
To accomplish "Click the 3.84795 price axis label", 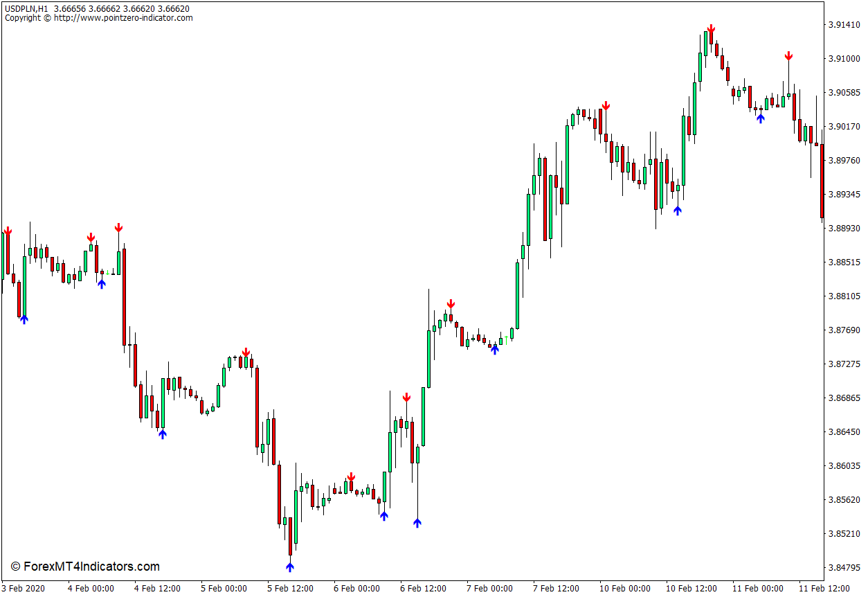I will pos(843,568).
